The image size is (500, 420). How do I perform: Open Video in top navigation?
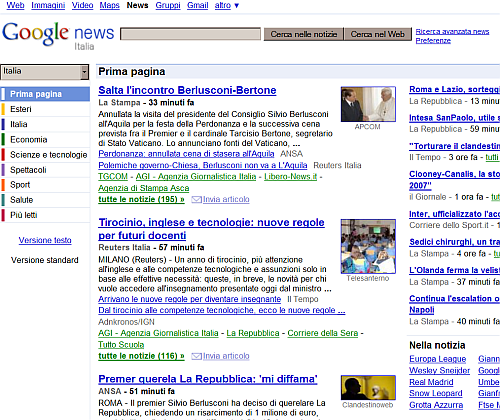click(x=82, y=5)
